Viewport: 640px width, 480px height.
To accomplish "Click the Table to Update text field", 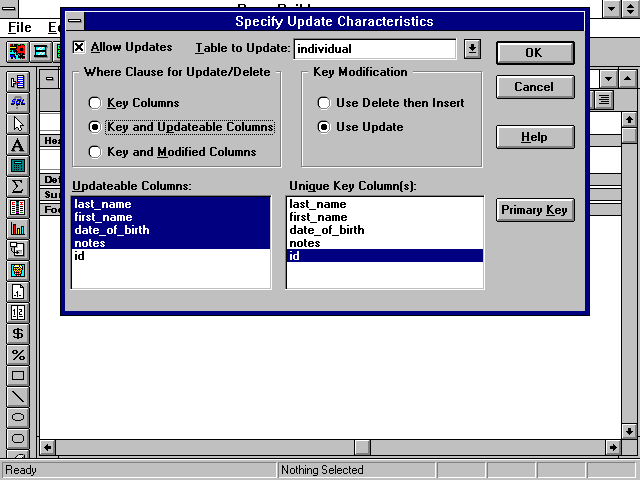I will (372, 49).
